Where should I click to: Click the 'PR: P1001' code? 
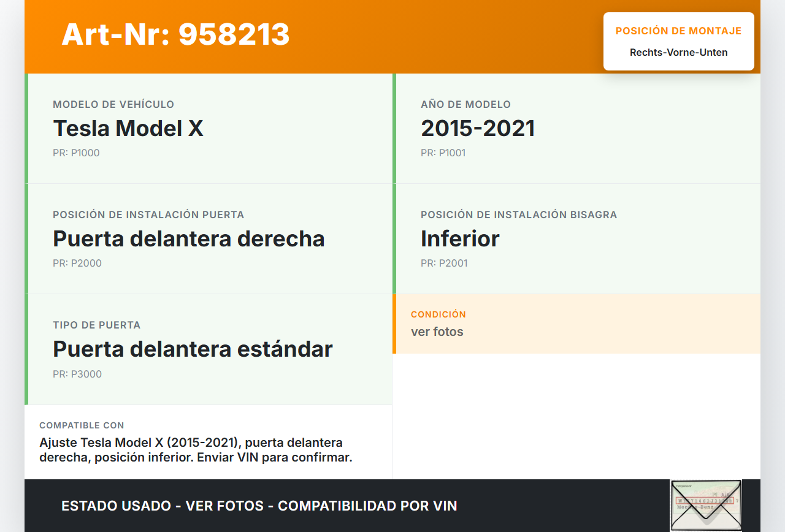click(x=443, y=153)
